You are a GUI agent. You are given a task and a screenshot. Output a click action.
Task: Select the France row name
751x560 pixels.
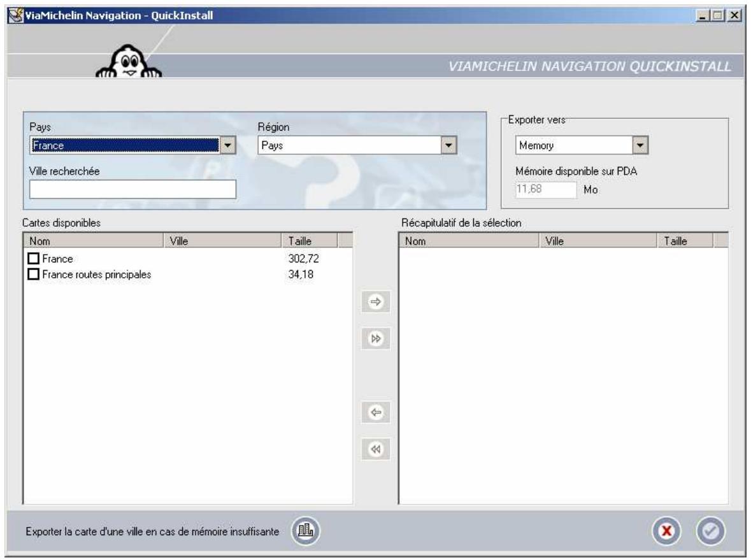[x=57, y=259]
